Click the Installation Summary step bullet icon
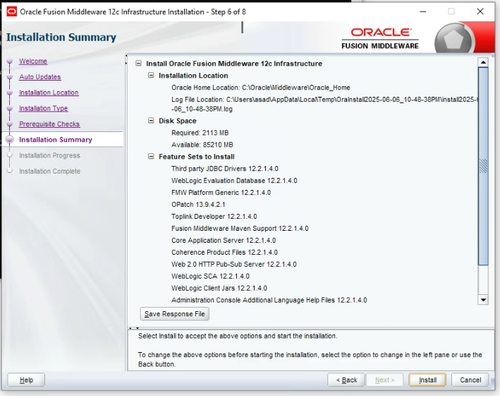Viewport: 500px width, 396px height. (x=10, y=139)
